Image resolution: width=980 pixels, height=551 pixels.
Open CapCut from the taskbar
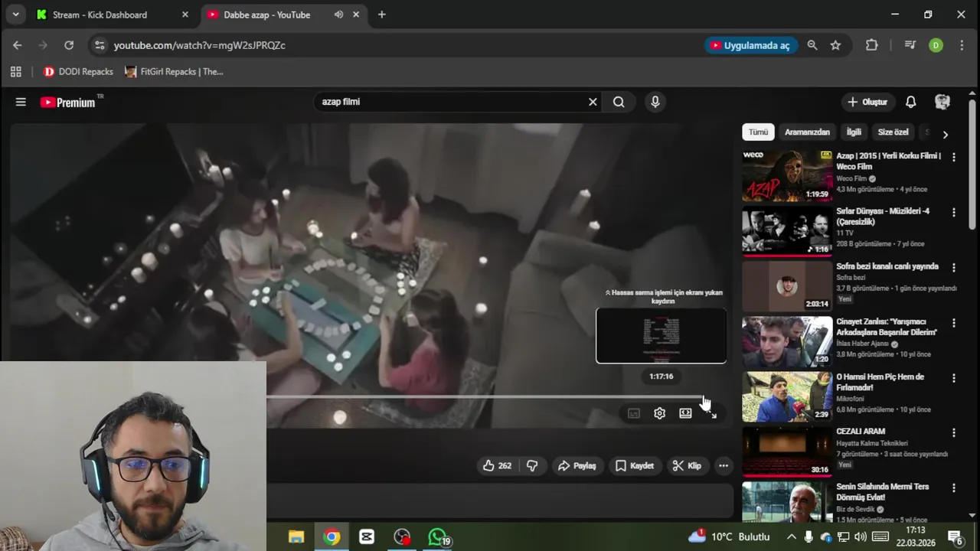[x=367, y=537]
